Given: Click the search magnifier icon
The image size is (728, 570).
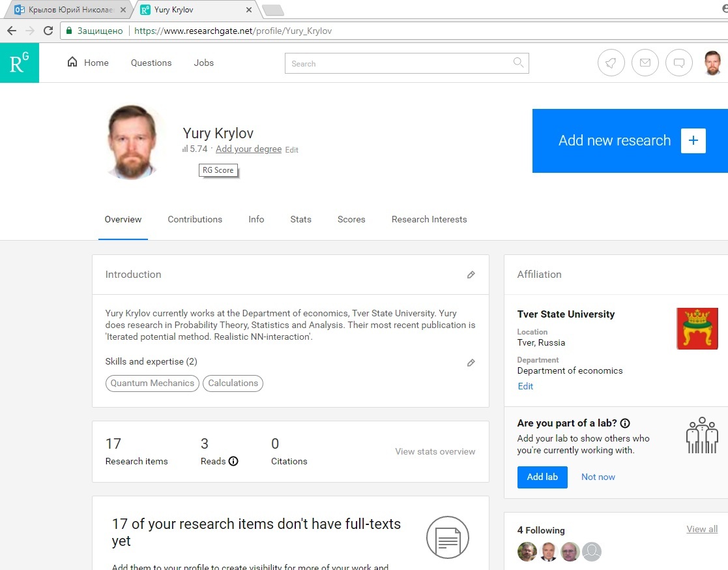Looking at the screenshot, I should (518, 63).
